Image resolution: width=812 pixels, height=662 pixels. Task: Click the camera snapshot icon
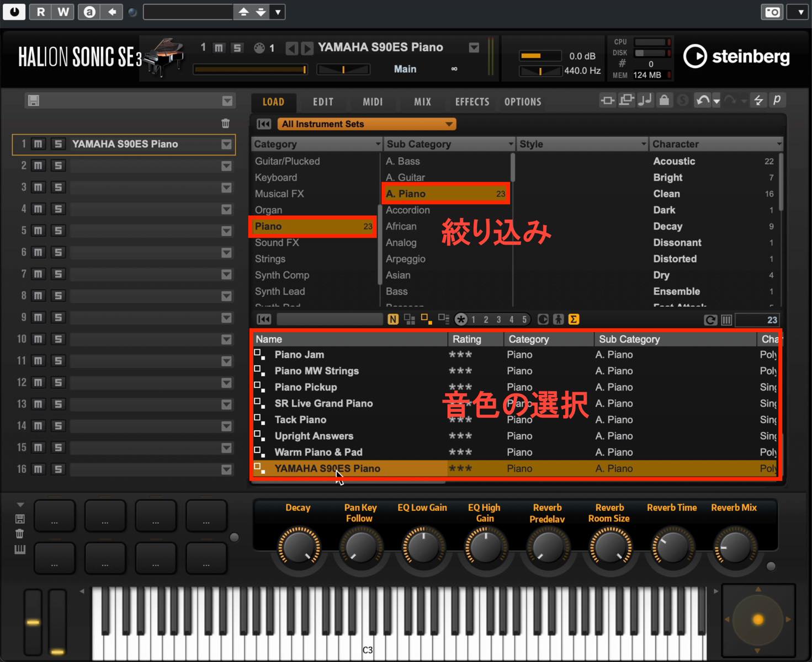click(x=773, y=12)
